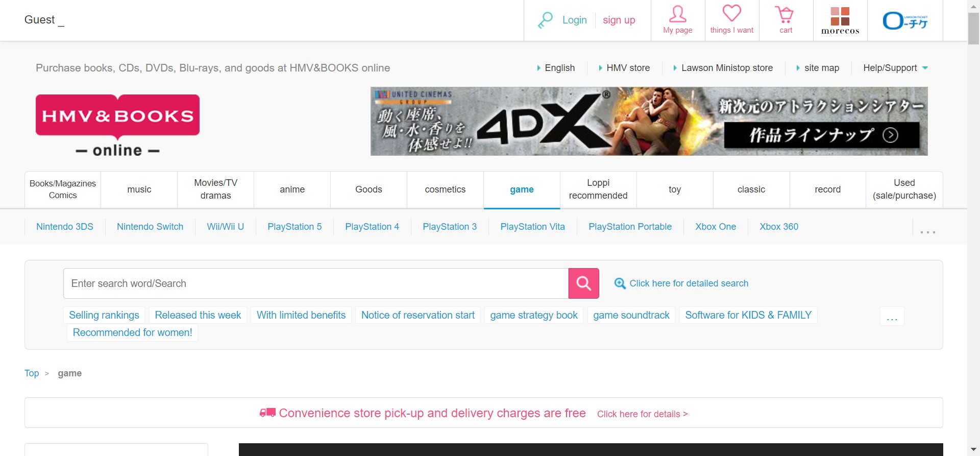Viewport: 980px width, 456px height.
Task: Expand more game platforms ellipsis
Action: pos(927,232)
